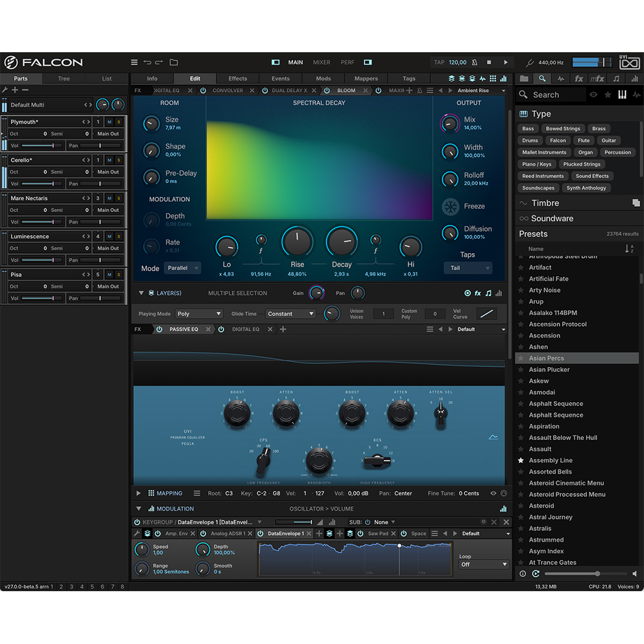Open the folder browse icon in toolbar
This screenshot has height=644, width=644.
click(x=174, y=62)
